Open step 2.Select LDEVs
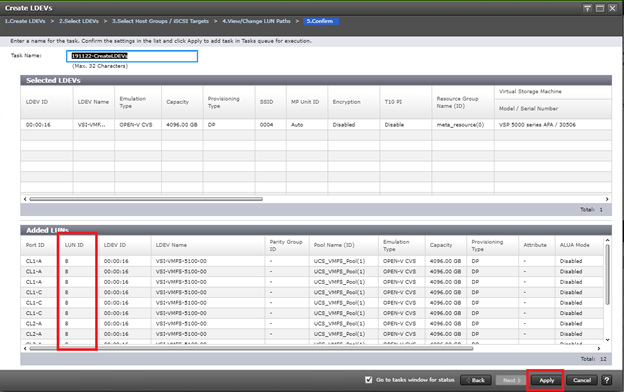 tap(79, 21)
